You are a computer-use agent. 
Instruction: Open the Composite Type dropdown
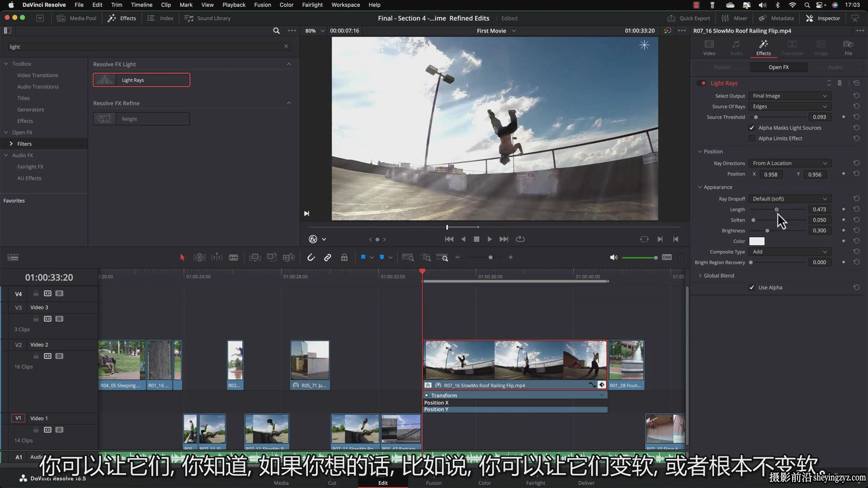[789, 252]
